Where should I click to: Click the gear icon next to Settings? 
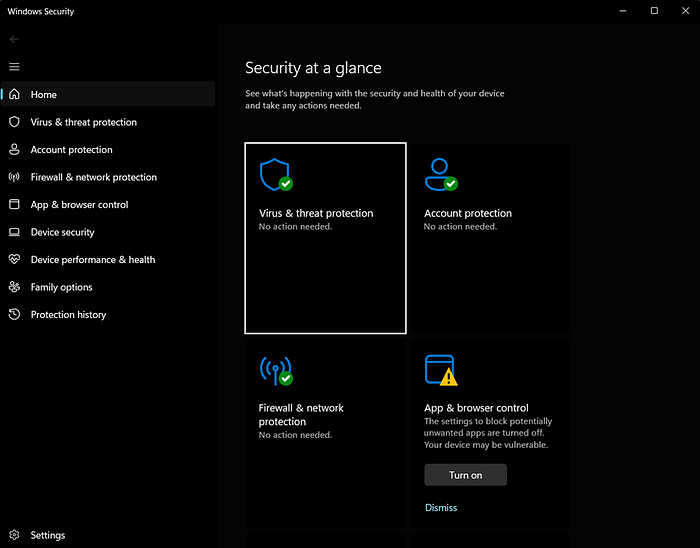point(14,535)
